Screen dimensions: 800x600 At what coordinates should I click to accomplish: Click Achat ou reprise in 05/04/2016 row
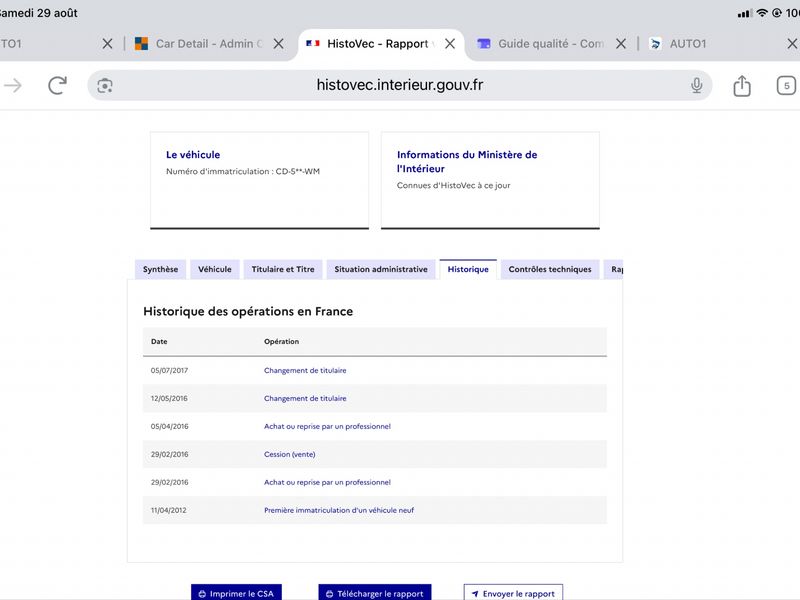pyautogui.click(x=327, y=427)
